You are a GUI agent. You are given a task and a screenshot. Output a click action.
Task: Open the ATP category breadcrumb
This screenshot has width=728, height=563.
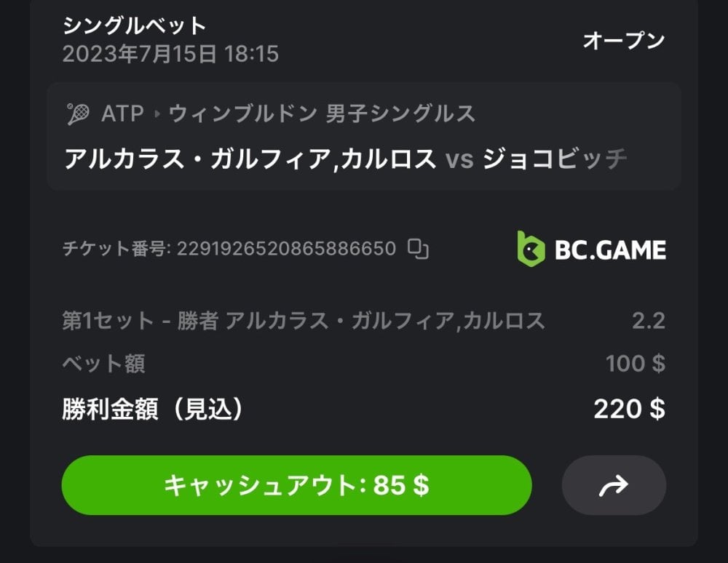[x=122, y=114]
